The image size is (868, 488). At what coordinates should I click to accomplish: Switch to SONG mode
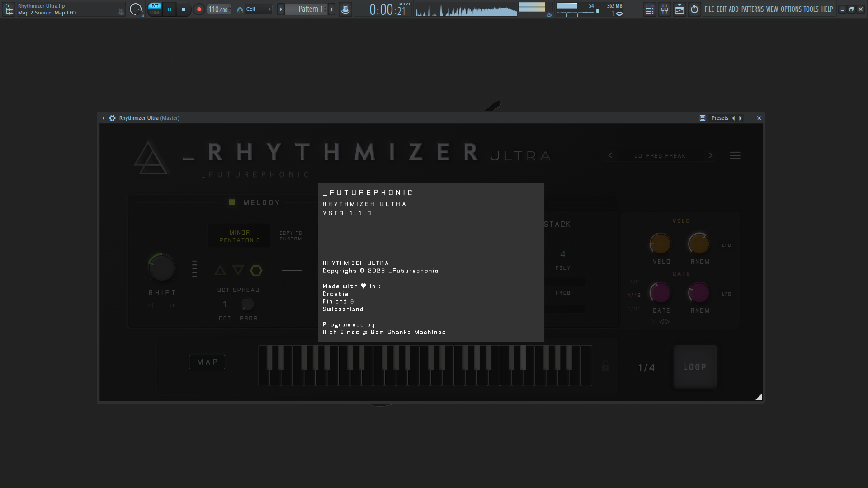155,13
